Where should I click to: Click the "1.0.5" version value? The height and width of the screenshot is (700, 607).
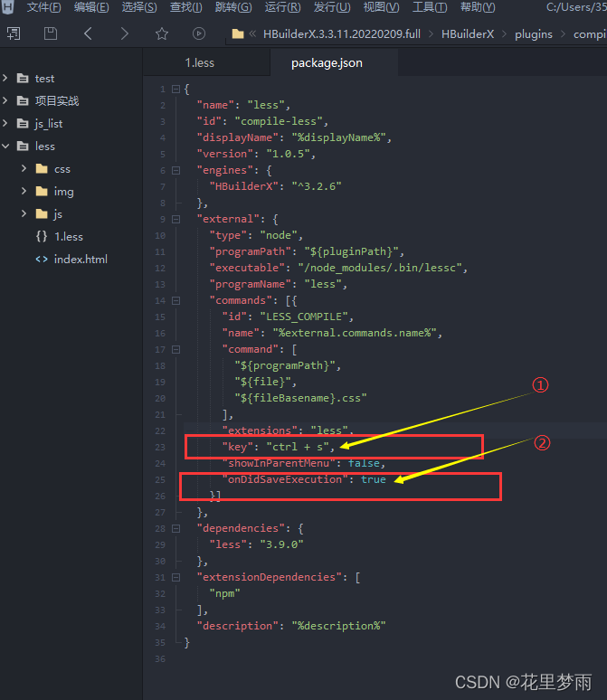pyautogui.click(x=288, y=154)
